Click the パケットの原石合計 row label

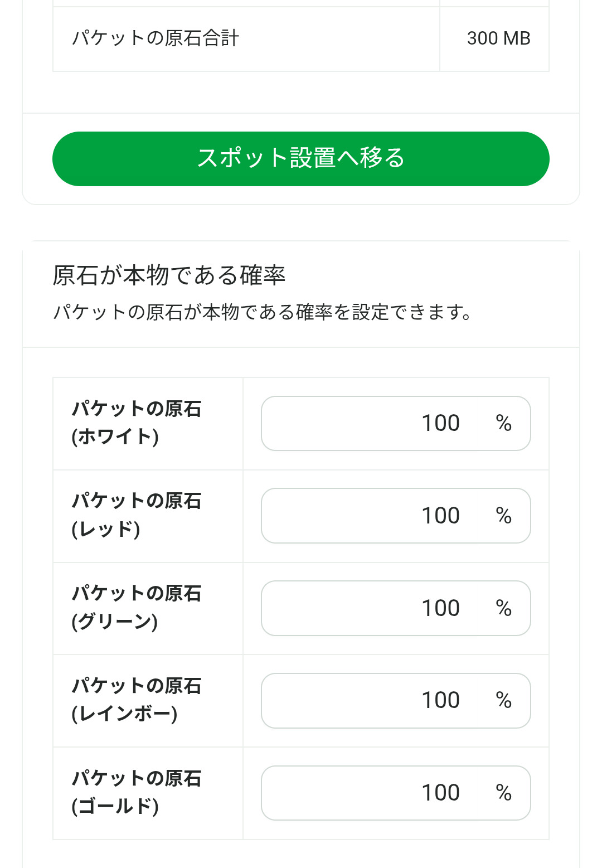pyautogui.click(x=156, y=38)
